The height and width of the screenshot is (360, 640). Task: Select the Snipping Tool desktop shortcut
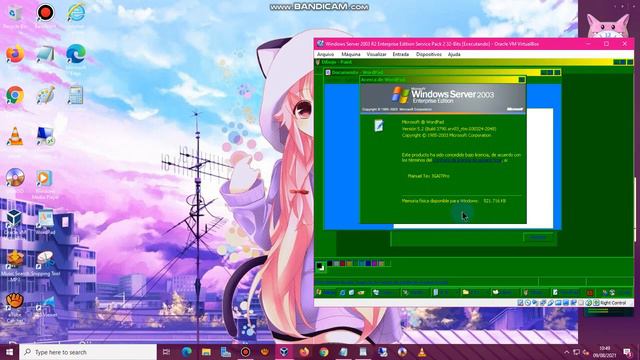pyautogui.click(x=45, y=263)
